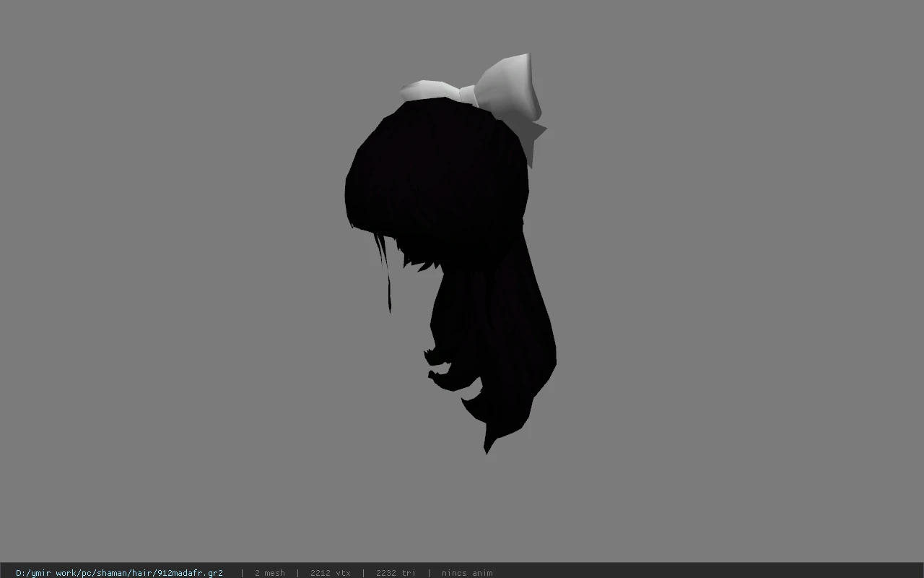Click the file path 912madafr.gr2 in status bar

pyautogui.click(x=119, y=573)
